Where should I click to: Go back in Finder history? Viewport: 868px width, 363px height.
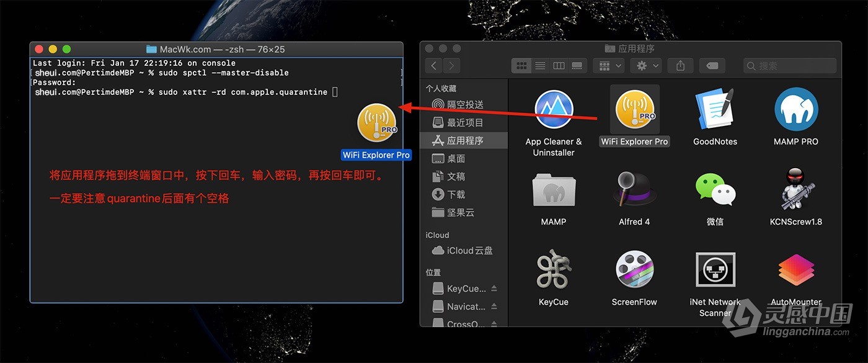[x=433, y=65]
